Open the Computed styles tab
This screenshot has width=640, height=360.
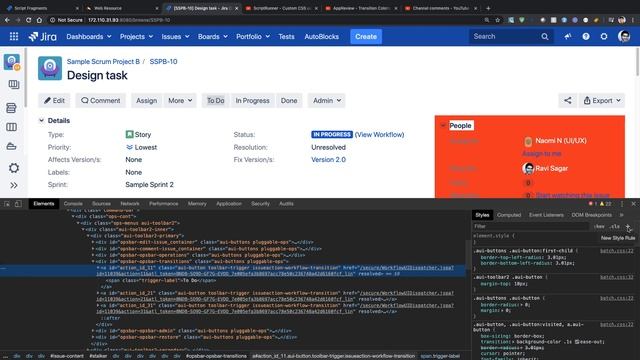coord(509,215)
